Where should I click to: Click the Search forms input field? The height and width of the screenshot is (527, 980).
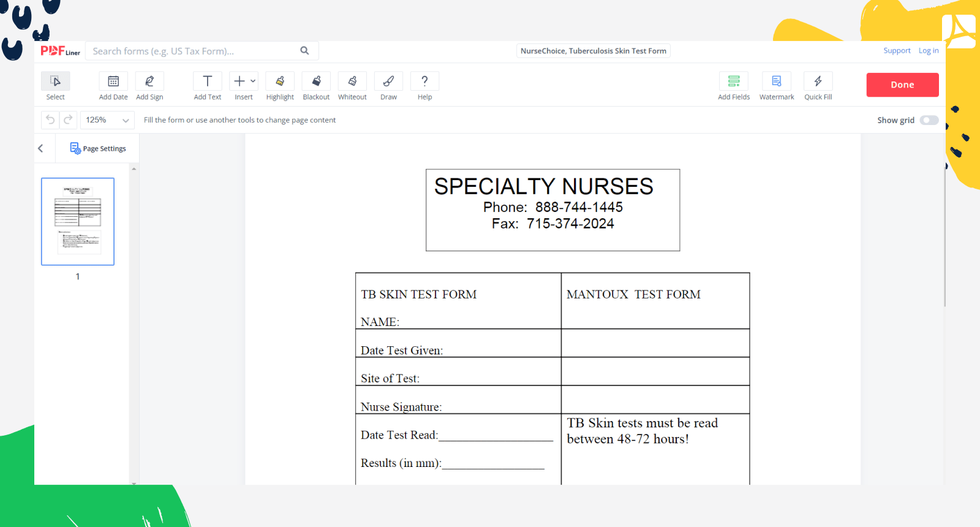point(193,51)
